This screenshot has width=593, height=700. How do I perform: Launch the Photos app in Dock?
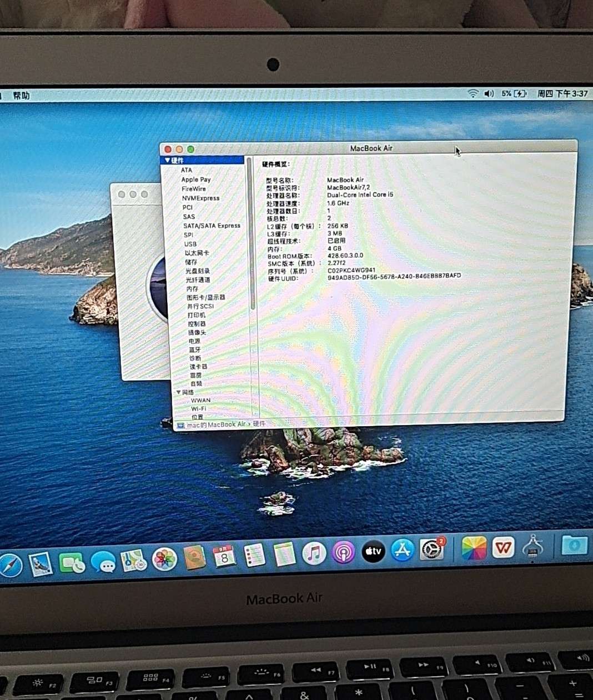164,559
